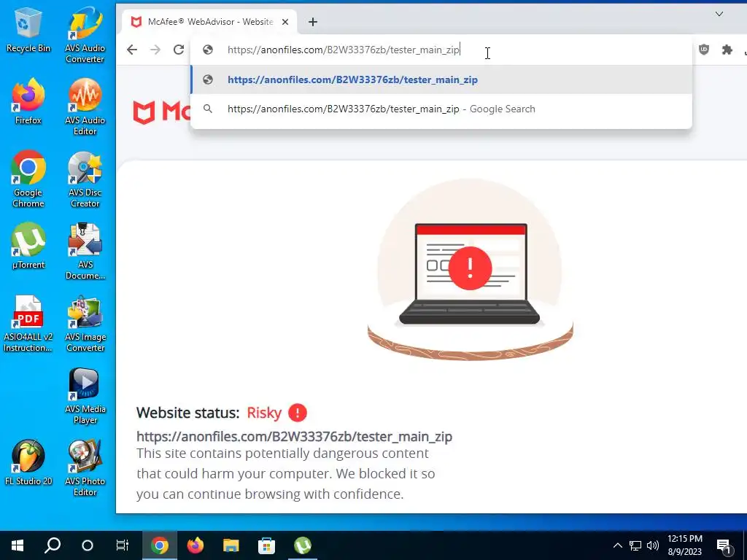Open the Extensions puzzle icon
This screenshot has width=747, height=560.
click(727, 50)
